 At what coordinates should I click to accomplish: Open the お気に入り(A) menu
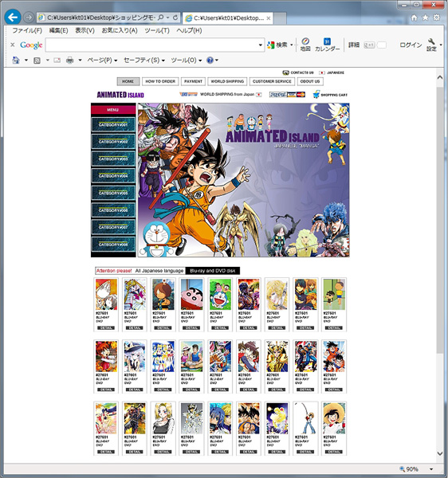120,30
